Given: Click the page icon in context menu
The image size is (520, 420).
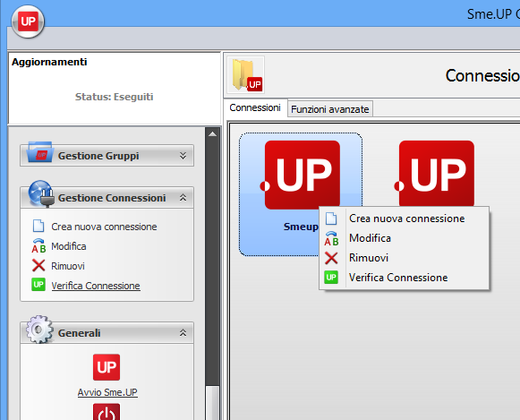Looking at the screenshot, I should click(331, 219).
